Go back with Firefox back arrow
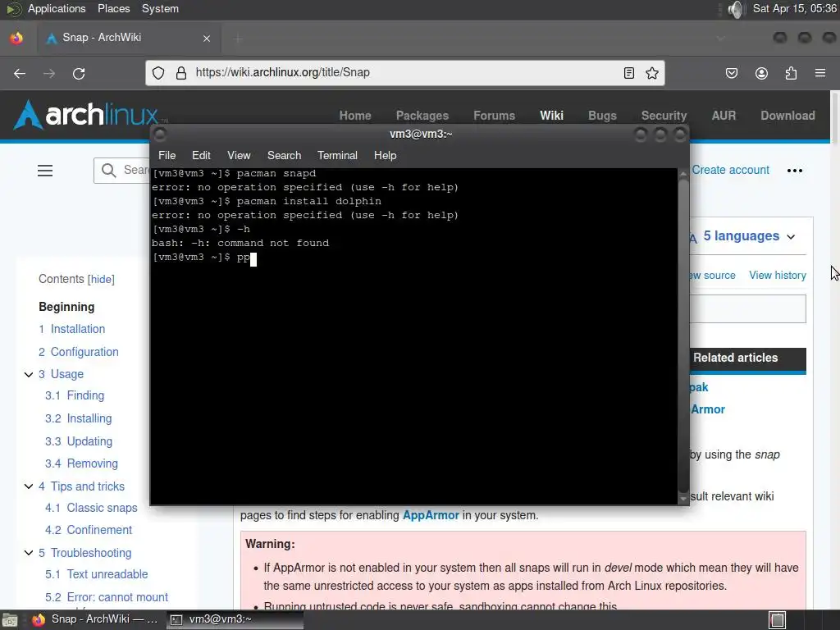This screenshot has height=630, width=840. click(20, 73)
